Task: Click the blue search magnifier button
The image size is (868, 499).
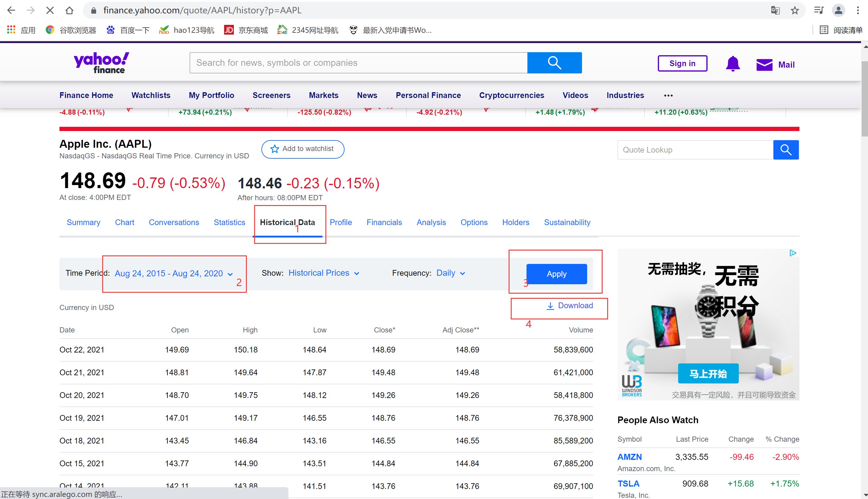Action: pyautogui.click(x=554, y=63)
